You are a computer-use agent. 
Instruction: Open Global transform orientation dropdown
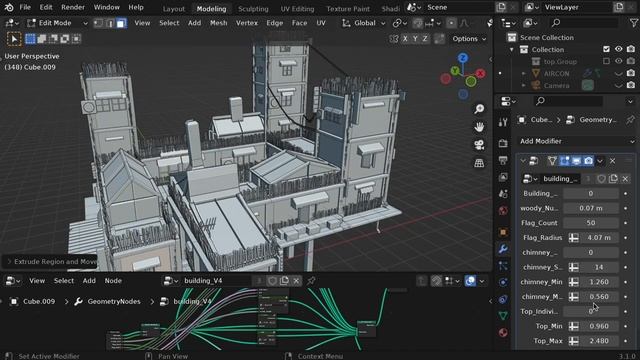[x=363, y=23]
